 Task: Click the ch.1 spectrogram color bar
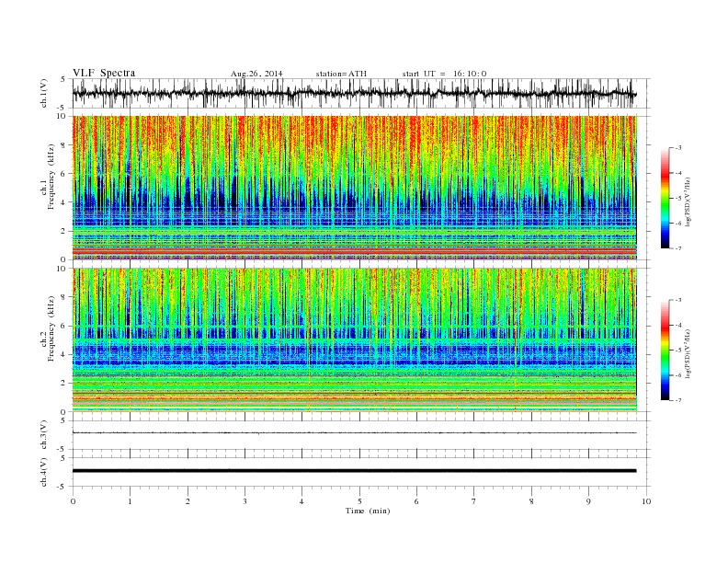[665, 198]
